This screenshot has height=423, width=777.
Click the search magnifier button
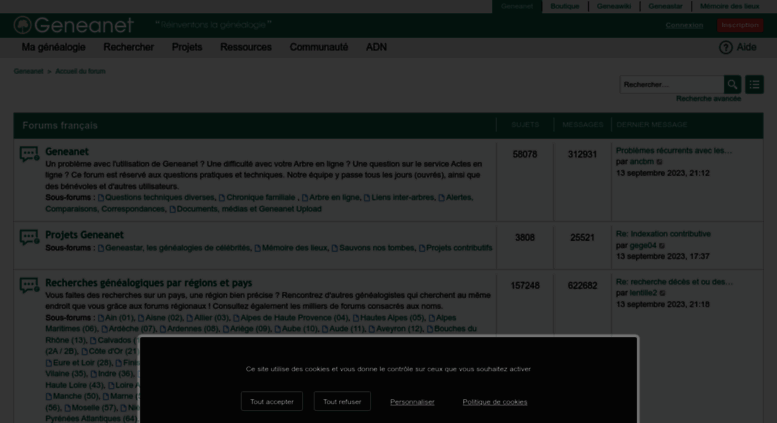click(732, 85)
